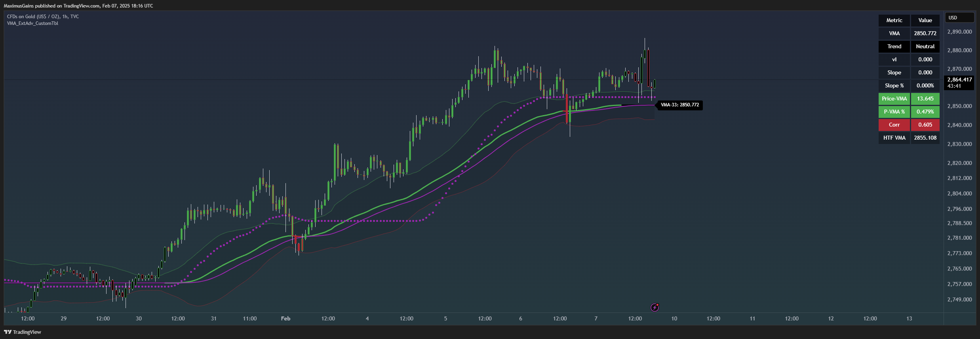
Task: Click the Slope % value 0.000% cell
Action: pos(925,85)
